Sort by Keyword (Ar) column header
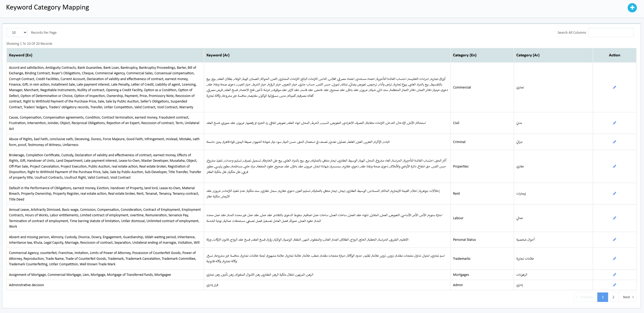 218,55
